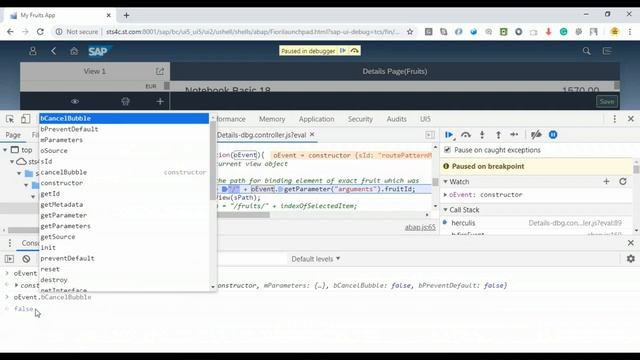Close Details-dbg.controller.js file tab
The height and width of the screenshot is (360, 640).
(312, 134)
